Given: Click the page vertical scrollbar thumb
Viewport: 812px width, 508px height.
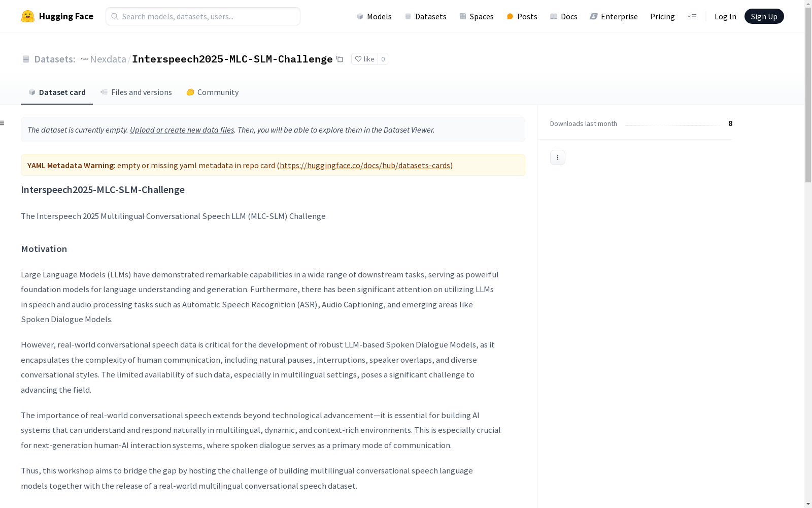Looking at the screenshot, I should tap(808, 95).
